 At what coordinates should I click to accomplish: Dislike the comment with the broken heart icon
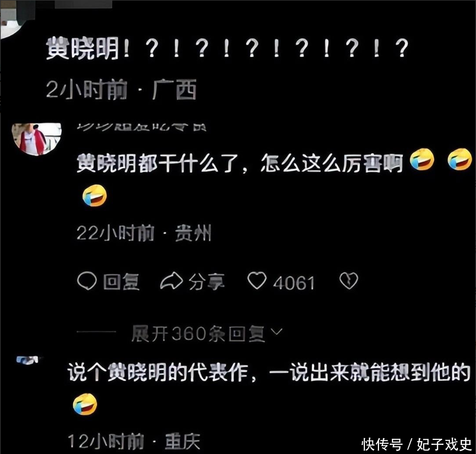click(x=349, y=280)
